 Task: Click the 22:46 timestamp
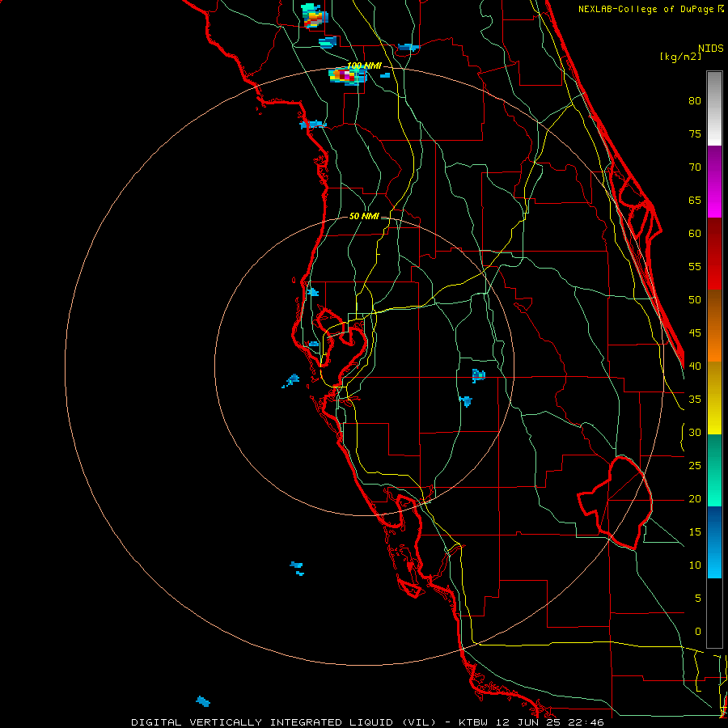pyautogui.click(x=586, y=722)
